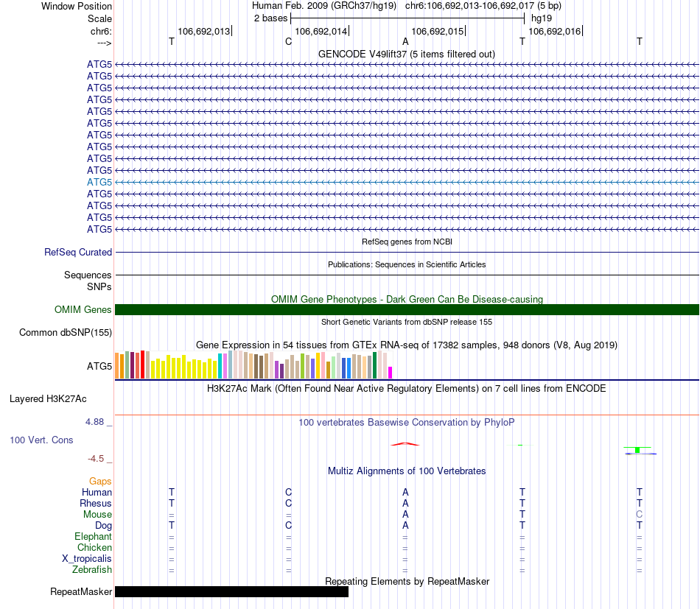Select the 'SNPs' track label
Image resolution: width=700 pixels, height=609 pixels.
point(99,287)
